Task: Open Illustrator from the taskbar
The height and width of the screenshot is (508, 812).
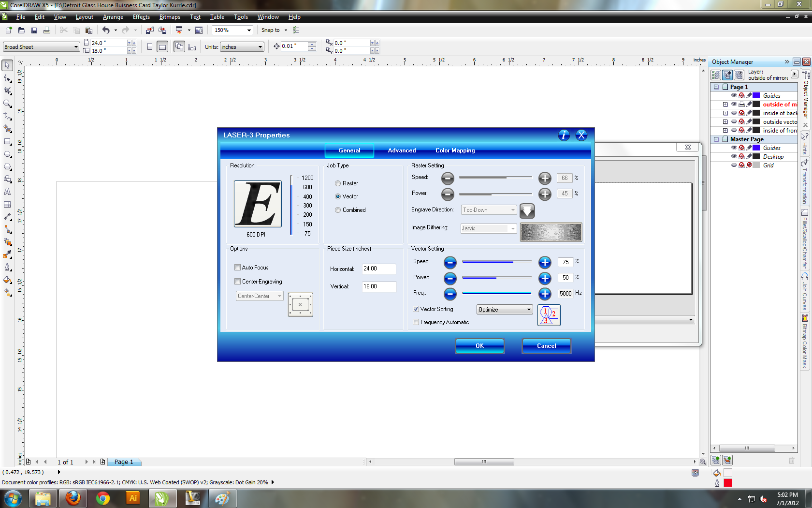Action: [x=133, y=498]
